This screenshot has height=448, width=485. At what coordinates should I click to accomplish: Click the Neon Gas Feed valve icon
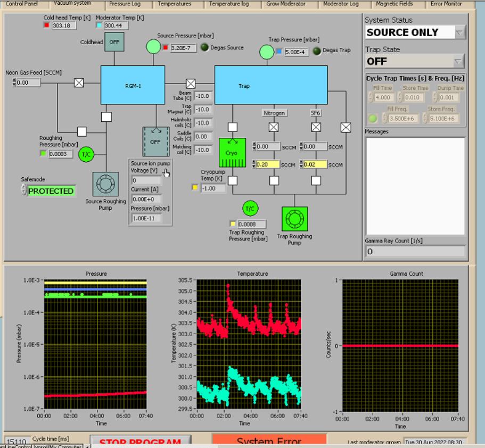point(79,82)
